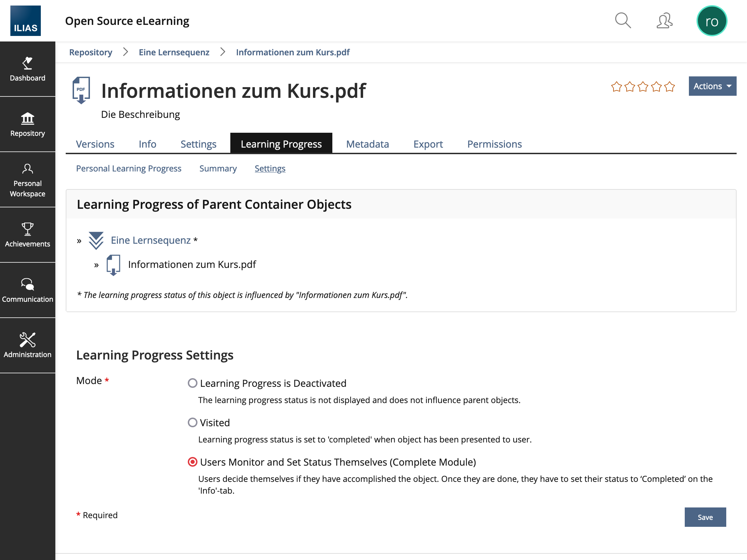Open the Repository sidebar icon
Image resolution: width=747 pixels, height=560 pixels.
click(x=27, y=124)
